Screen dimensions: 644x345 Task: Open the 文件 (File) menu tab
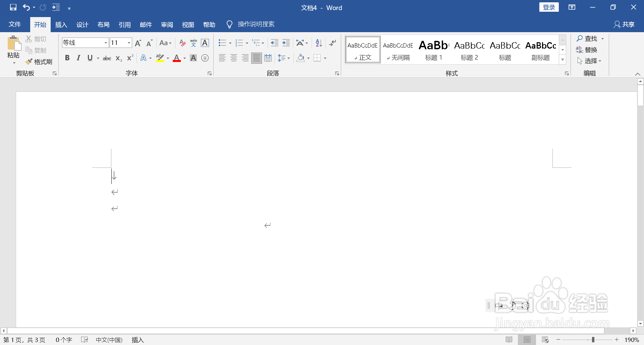click(x=15, y=24)
